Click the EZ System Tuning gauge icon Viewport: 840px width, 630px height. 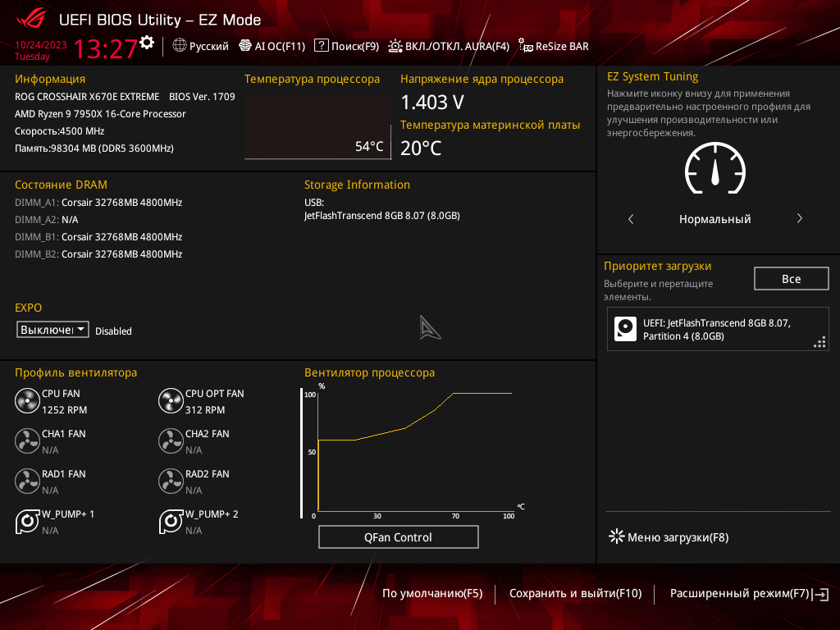click(x=715, y=168)
